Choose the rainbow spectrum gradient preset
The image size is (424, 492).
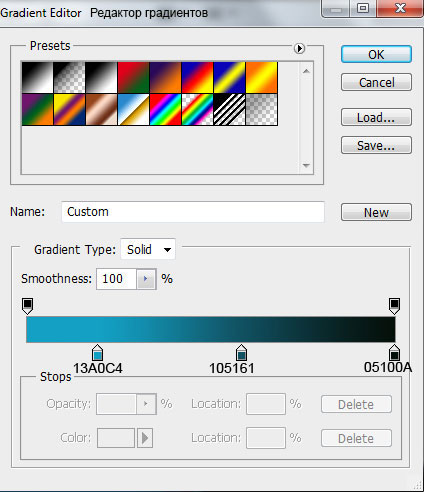166,109
